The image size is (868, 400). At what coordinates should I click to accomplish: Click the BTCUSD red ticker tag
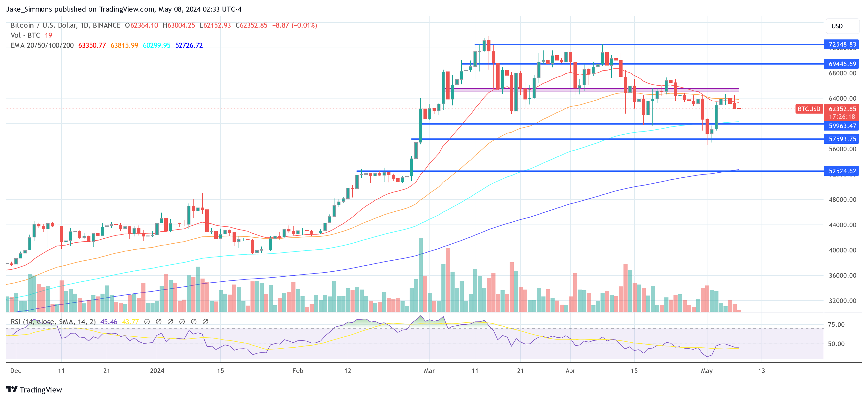pyautogui.click(x=809, y=109)
